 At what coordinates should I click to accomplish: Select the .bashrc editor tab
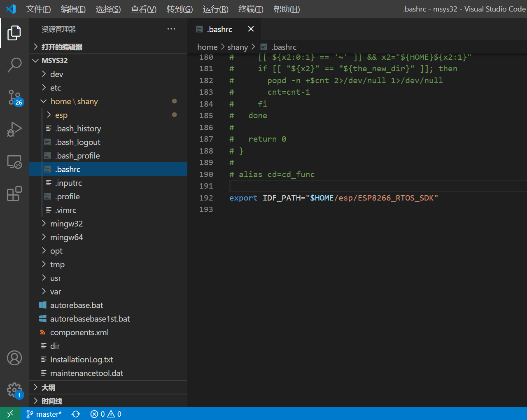click(220, 29)
